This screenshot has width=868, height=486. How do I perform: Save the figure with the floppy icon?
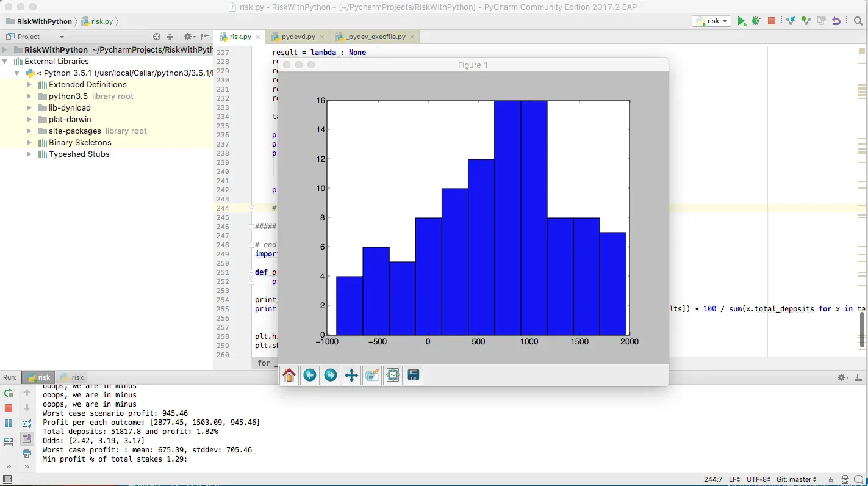tap(414, 375)
